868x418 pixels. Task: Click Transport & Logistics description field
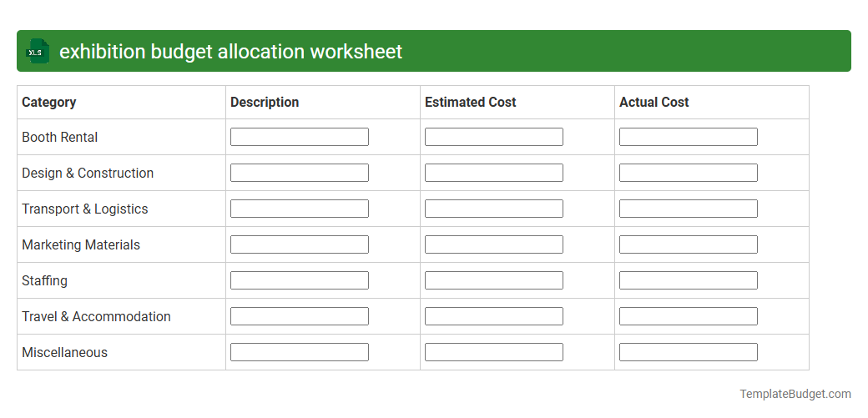point(300,209)
